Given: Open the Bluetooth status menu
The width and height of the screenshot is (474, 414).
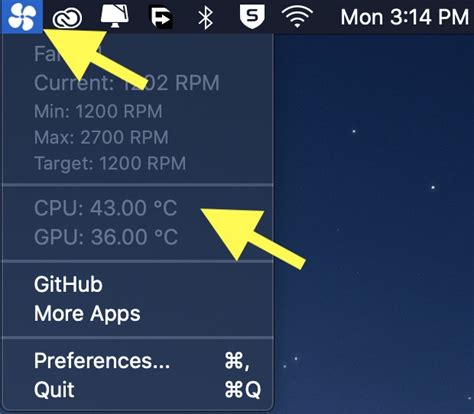Looking at the screenshot, I should [x=205, y=18].
